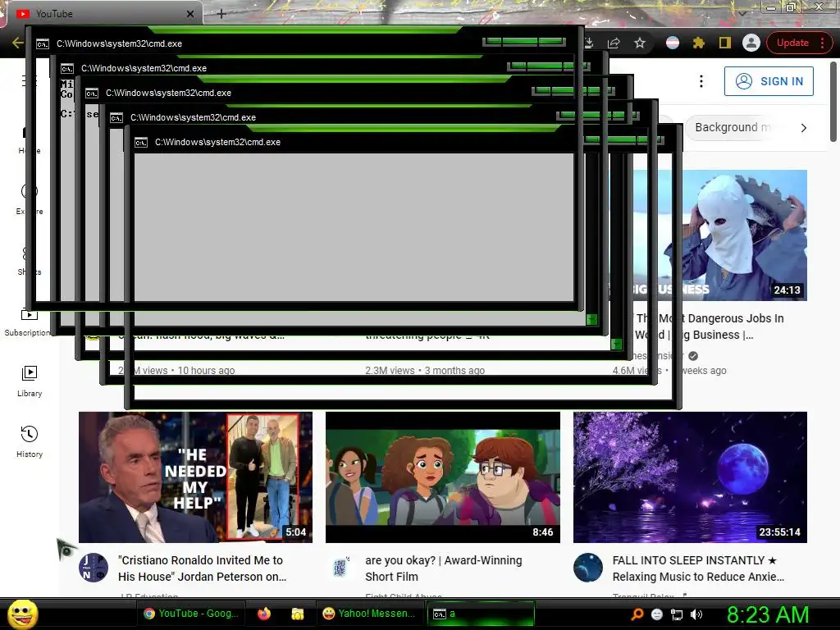Click the red Update button in Chrome
840x630 pixels.
pyautogui.click(x=799, y=43)
